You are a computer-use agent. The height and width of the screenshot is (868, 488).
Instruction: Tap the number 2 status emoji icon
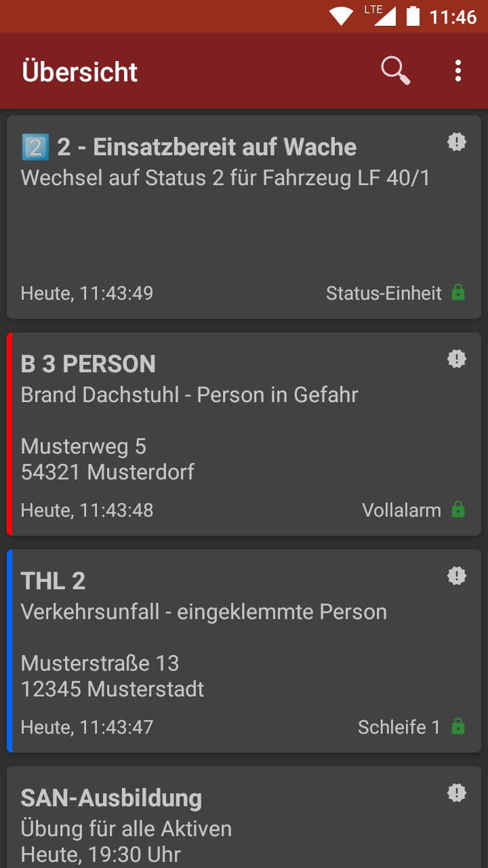tap(34, 147)
